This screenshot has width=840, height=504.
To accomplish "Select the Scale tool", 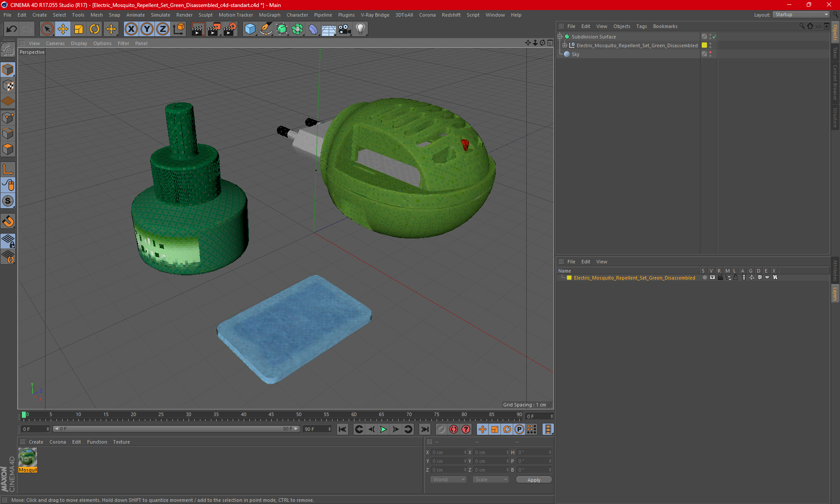I will (79, 29).
